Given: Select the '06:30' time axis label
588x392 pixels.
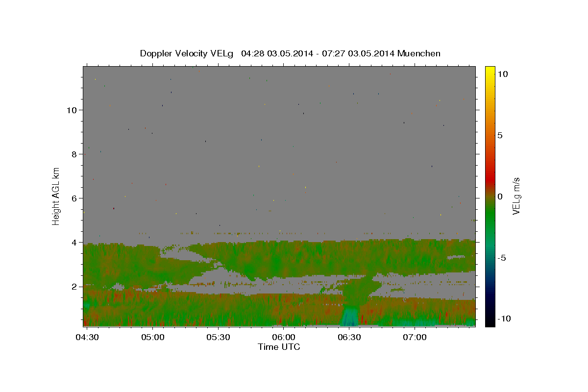Looking at the screenshot, I should 349,337.
